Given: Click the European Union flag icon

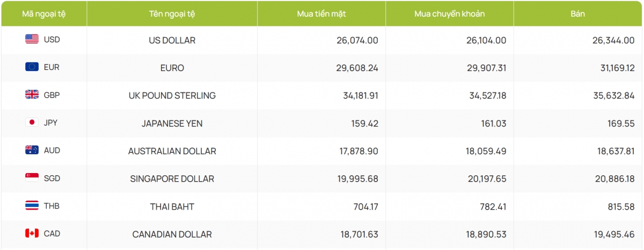Looking at the screenshot, I should click(32, 67).
